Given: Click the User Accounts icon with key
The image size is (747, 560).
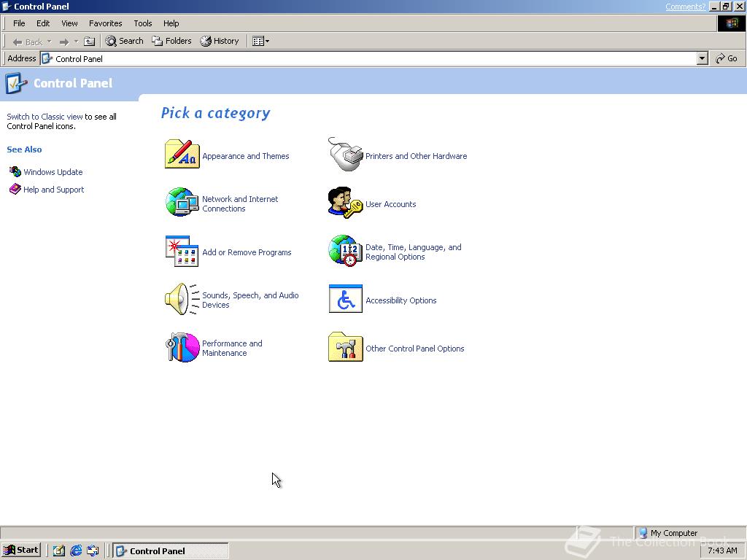Looking at the screenshot, I should coord(345,203).
